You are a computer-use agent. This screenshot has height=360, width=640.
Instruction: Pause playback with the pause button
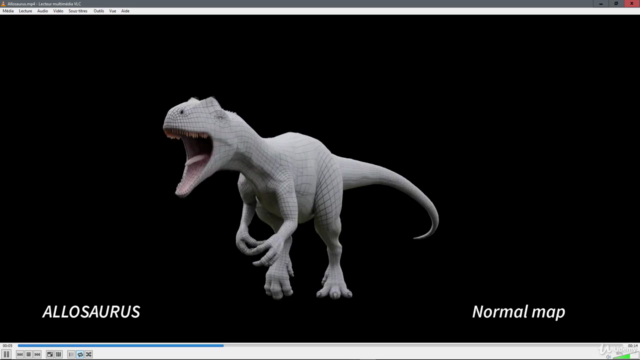tap(6, 354)
